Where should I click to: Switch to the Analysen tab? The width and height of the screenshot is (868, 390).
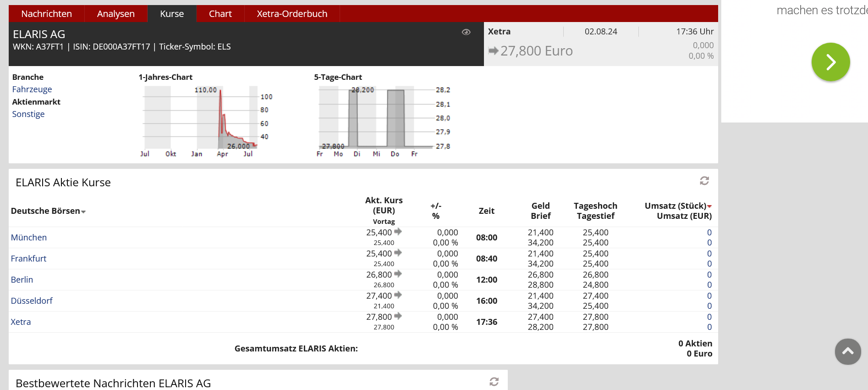tap(115, 14)
